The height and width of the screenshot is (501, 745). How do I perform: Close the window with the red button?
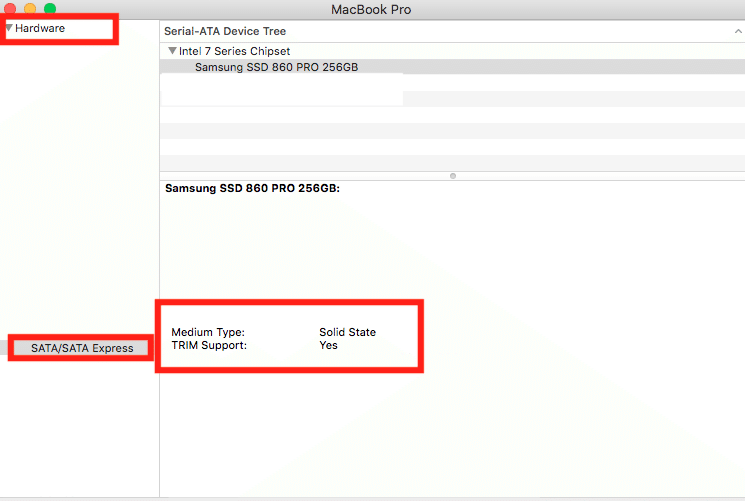[x=10, y=8]
